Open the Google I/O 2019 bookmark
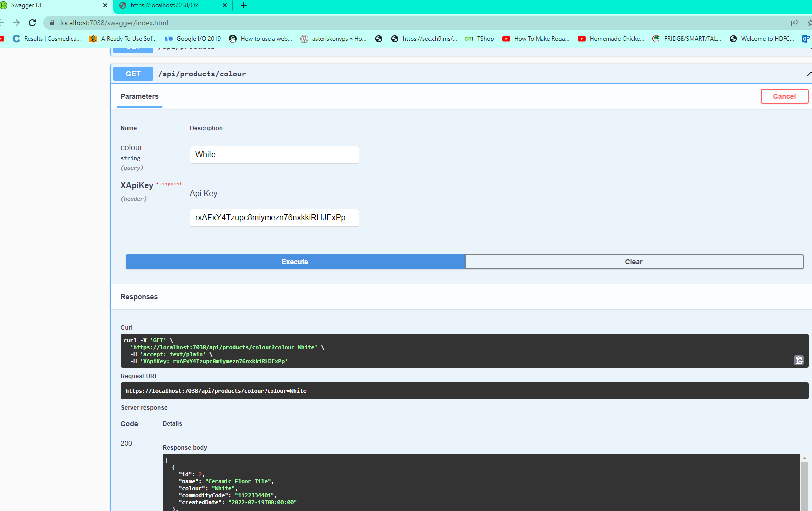812x511 pixels. [193, 39]
